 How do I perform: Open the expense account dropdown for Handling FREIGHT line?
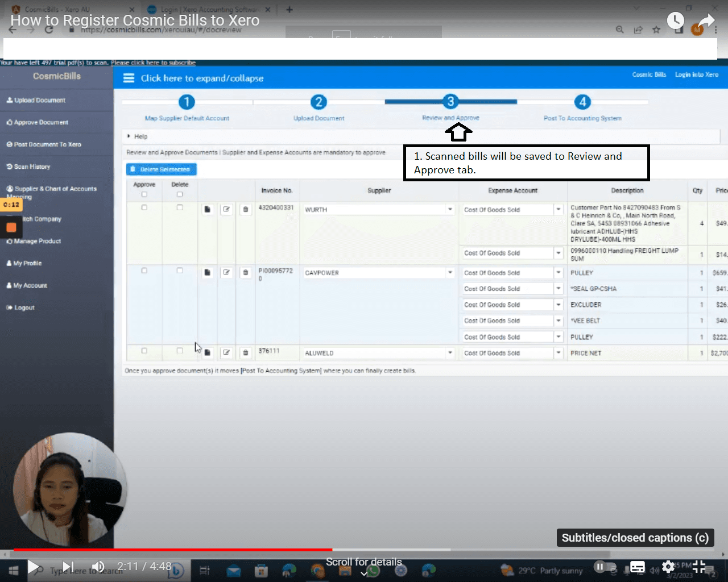click(x=559, y=253)
